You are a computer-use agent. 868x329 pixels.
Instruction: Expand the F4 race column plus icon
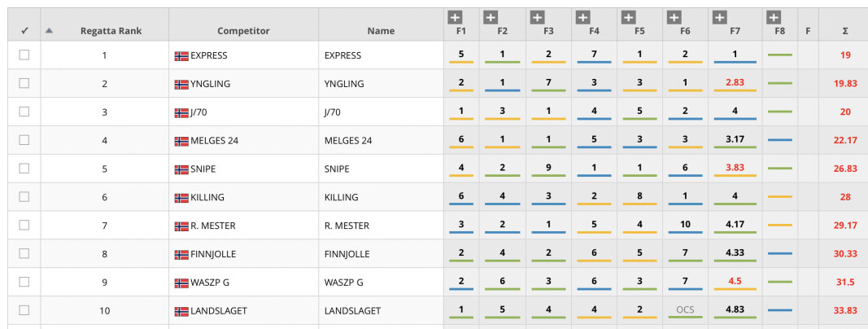pyautogui.click(x=582, y=18)
